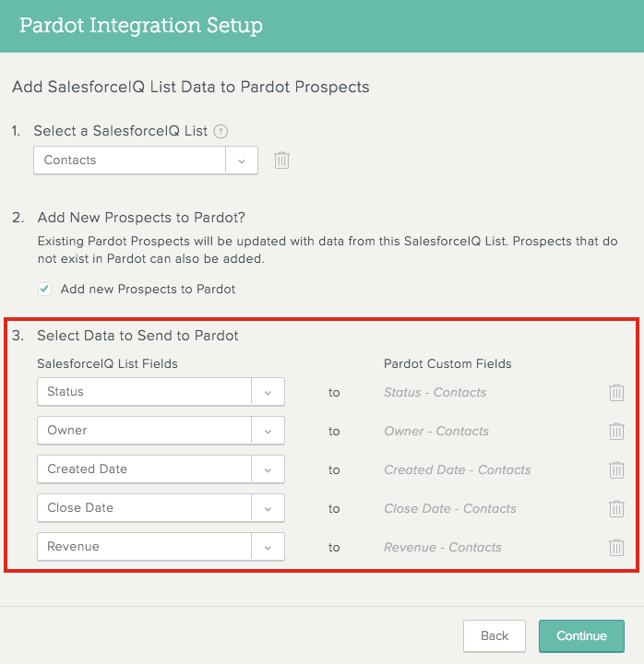644x664 pixels.
Task: Click the Owner - Contacts custom field text
Action: (x=436, y=431)
